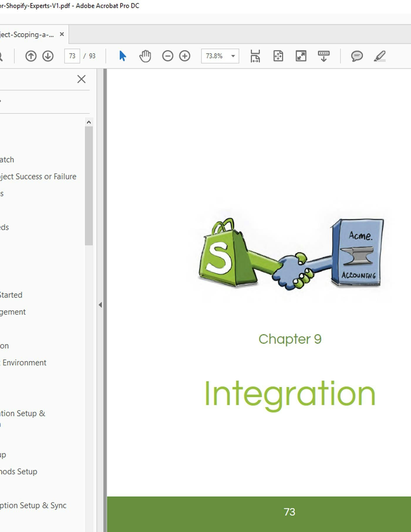This screenshot has width=411, height=532.
Task: Click the Fit One Full Page icon
Action: point(278,56)
